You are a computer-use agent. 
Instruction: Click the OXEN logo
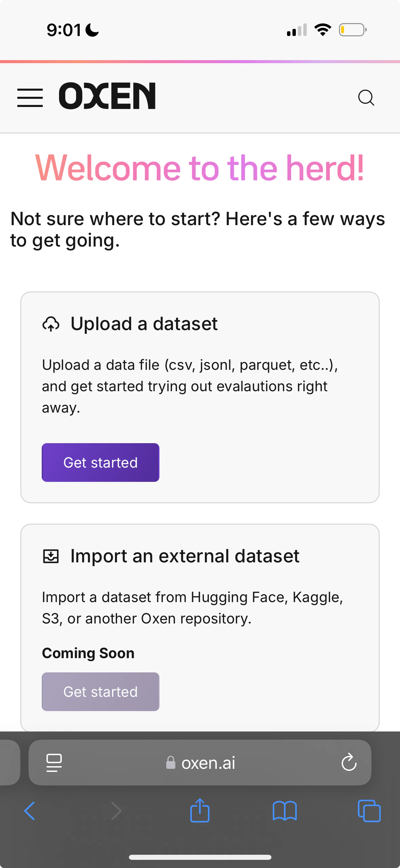click(107, 96)
